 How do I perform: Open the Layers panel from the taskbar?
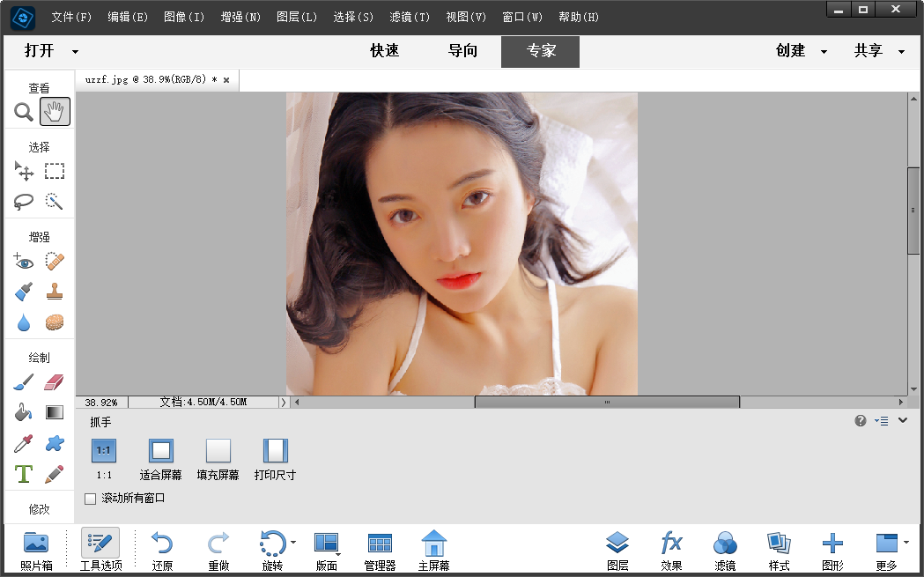[x=617, y=549]
